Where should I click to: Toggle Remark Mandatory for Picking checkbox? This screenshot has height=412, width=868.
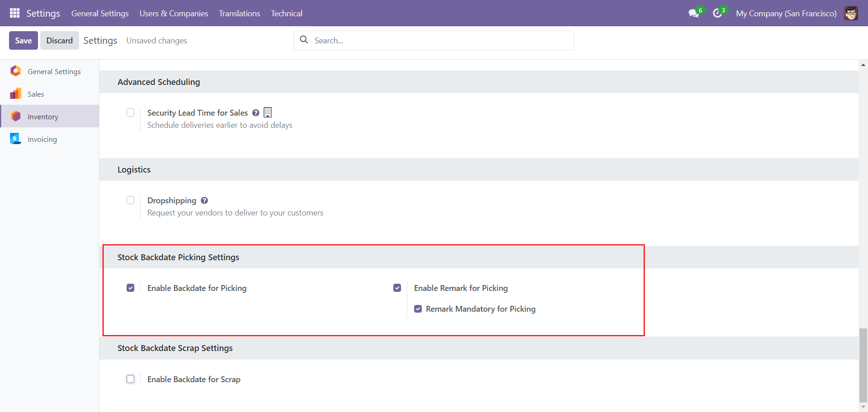[418, 309]
